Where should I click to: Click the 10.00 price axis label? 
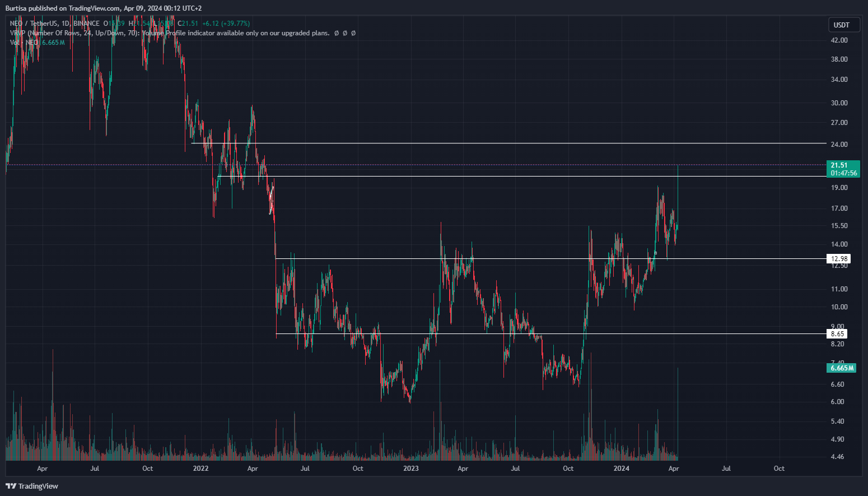839,307
